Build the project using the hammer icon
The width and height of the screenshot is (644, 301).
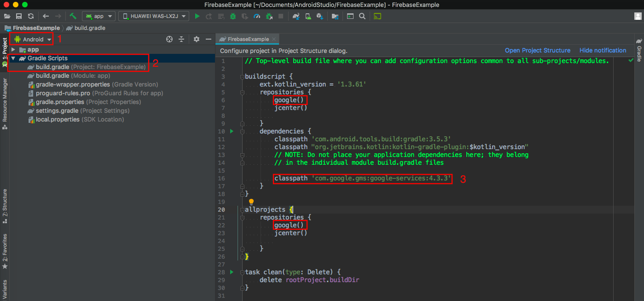point(73,16)
